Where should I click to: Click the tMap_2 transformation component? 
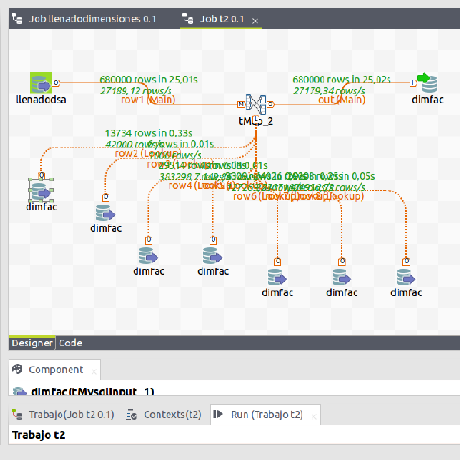pyautogui.click(x=256, y=104)
